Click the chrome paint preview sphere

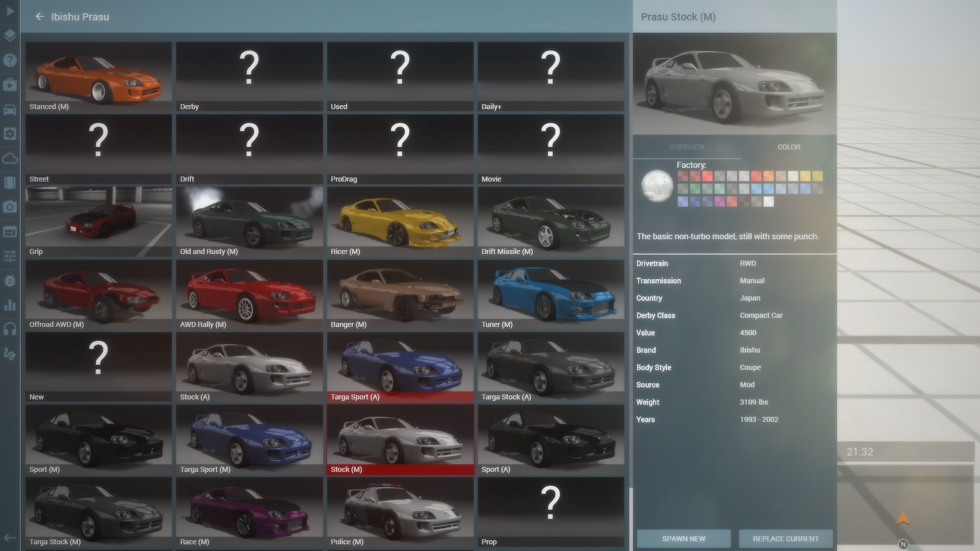tap(657, 186)
